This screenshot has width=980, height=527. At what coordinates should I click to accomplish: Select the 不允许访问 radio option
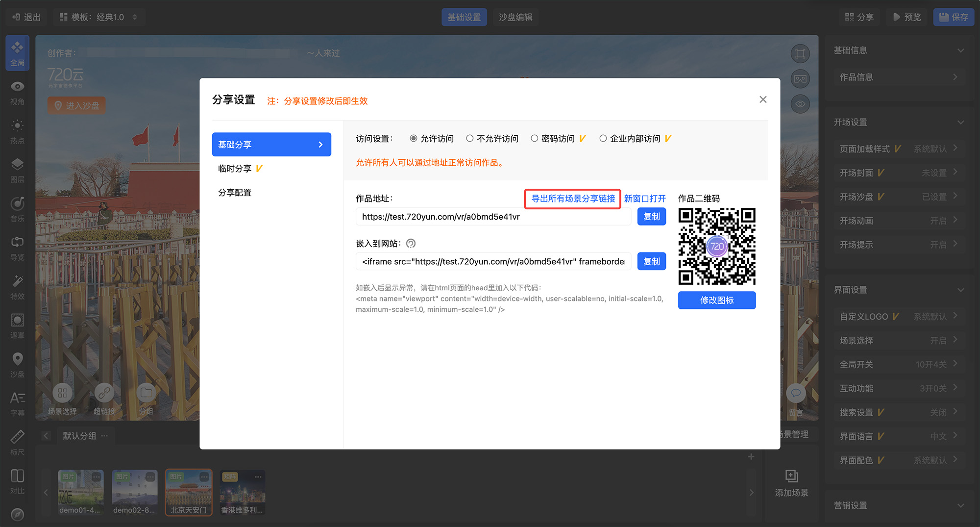[469, 139]
